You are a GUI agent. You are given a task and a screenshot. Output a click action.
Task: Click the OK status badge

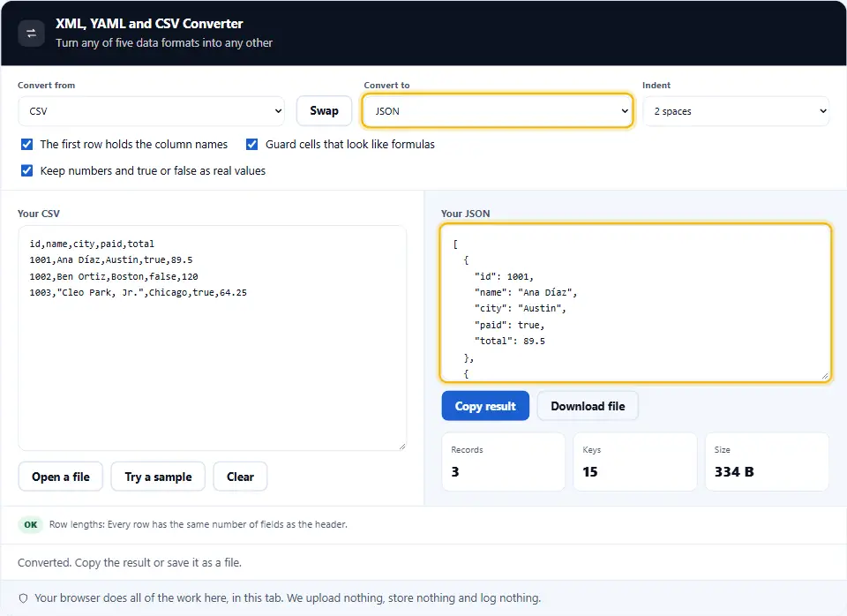pyautogui.click(x=31, y=524)
